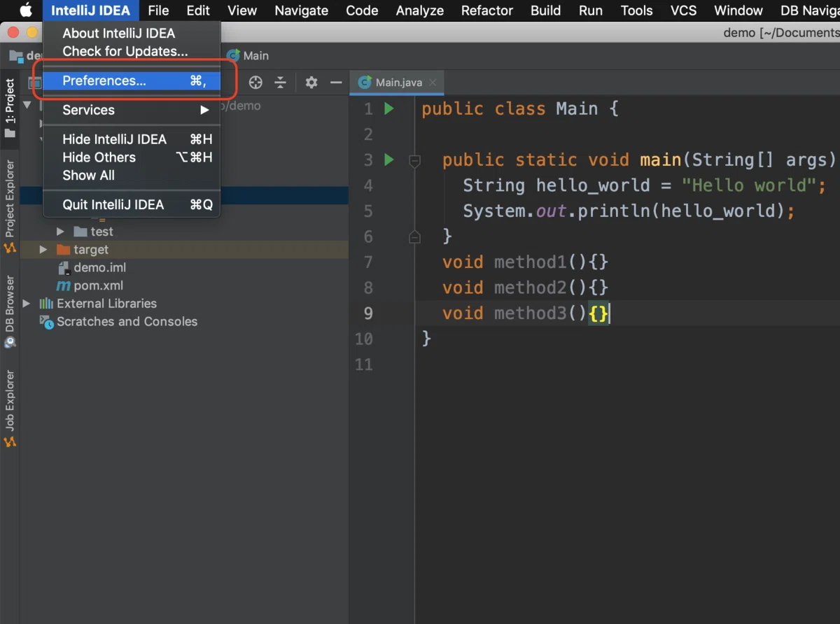The image size is (840, 624).
Task: Open the Window menu
Action: point(738,10)
